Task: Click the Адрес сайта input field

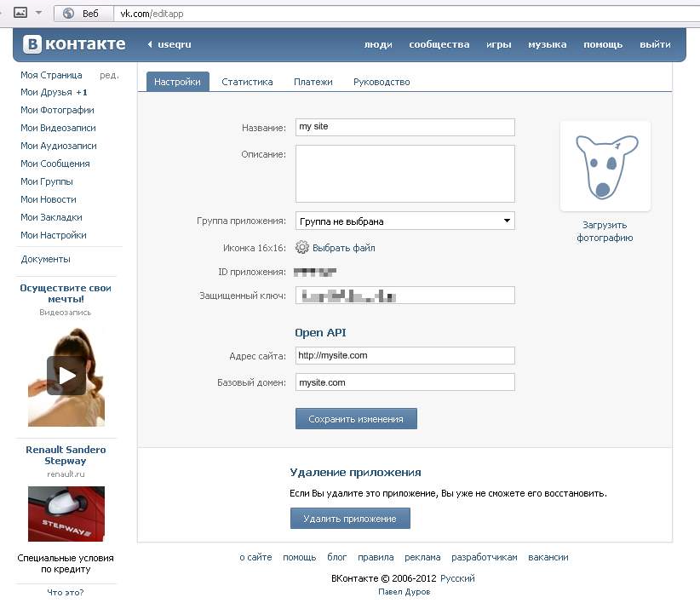Action: pyautogui.click(x=405, y=355)
